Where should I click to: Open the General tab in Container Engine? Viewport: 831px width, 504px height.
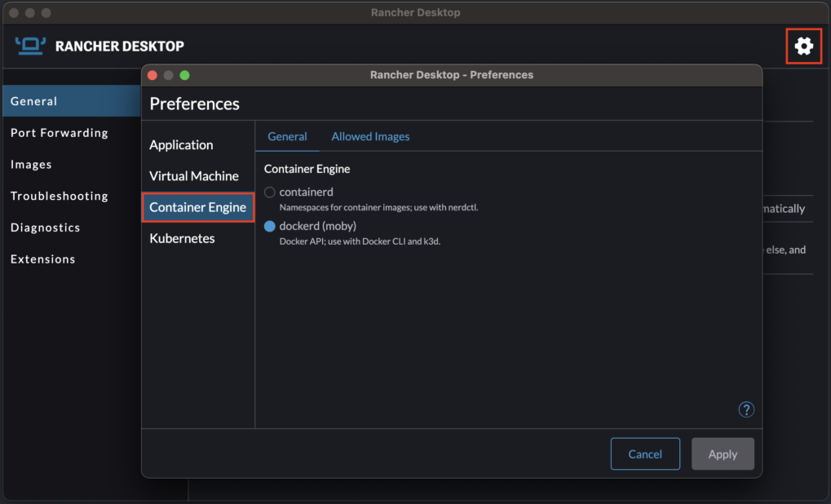pos(287,136)
